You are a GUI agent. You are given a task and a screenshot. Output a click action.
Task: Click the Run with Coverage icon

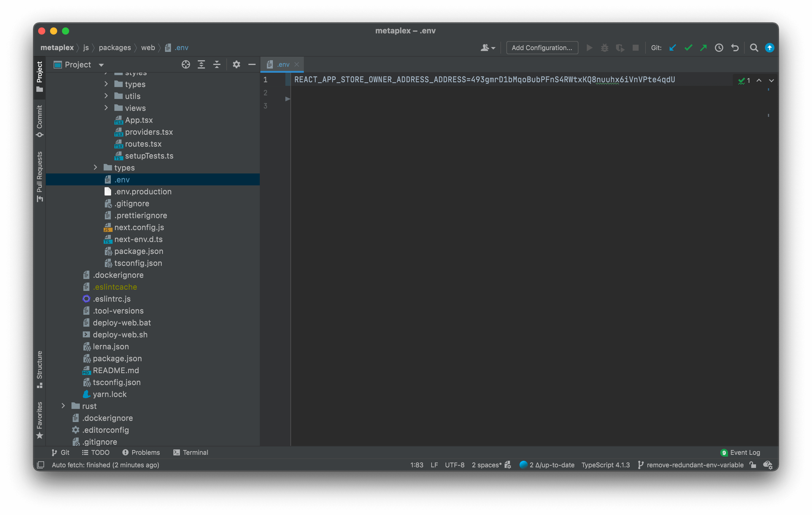[x=620, y=48]
